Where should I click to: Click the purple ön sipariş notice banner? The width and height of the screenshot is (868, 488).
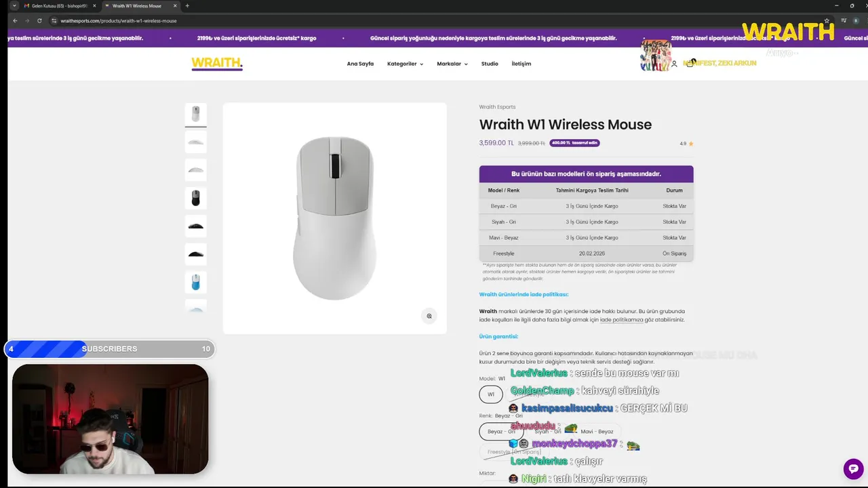point(586,174)
